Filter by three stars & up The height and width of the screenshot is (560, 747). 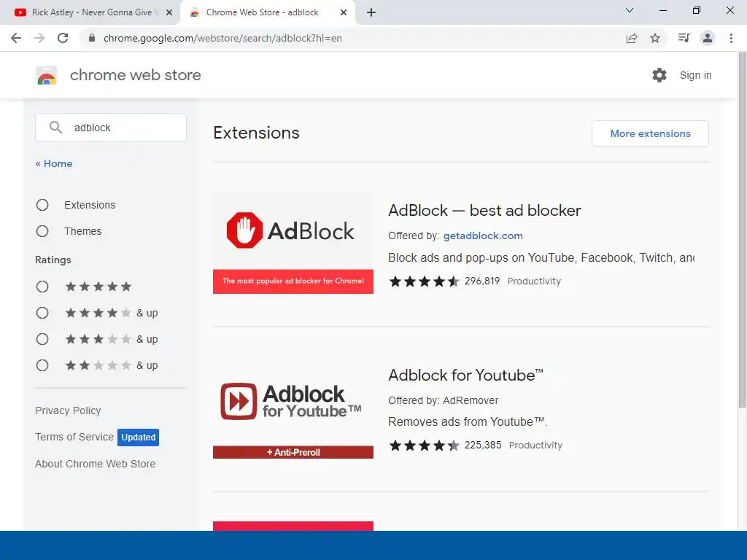(42, 338)
